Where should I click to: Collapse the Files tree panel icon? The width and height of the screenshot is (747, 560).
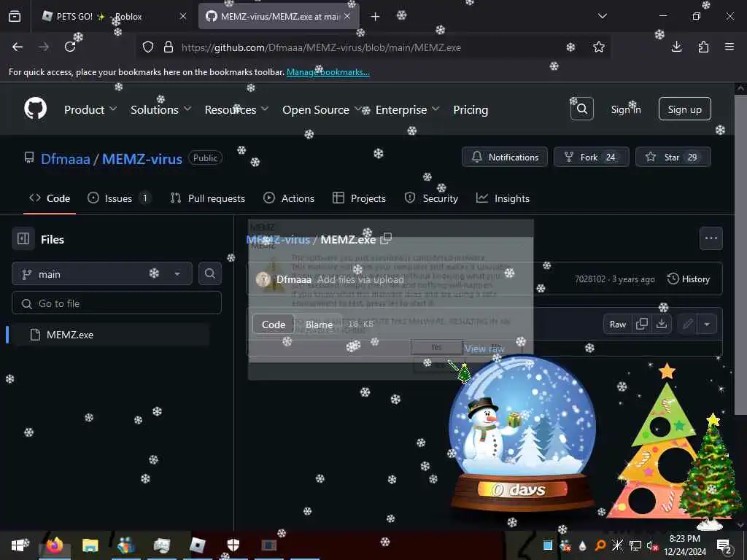23,238
